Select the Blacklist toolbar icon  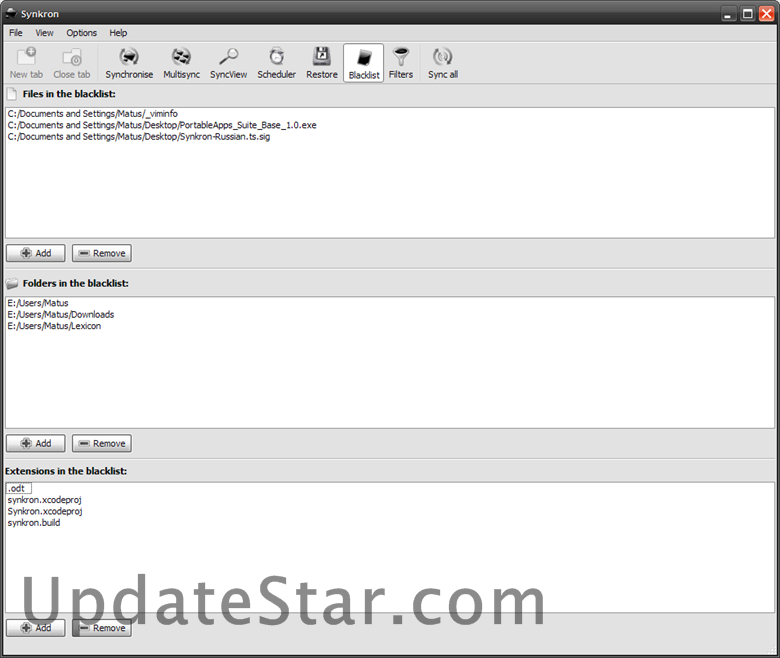pyautogui.click(x=364, y=63)
